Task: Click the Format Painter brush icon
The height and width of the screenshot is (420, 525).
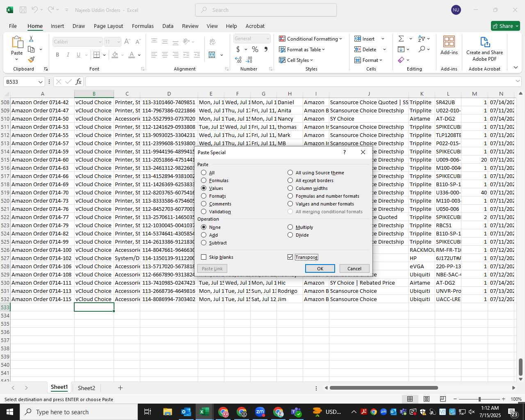Action: click(x=31, y=60)
